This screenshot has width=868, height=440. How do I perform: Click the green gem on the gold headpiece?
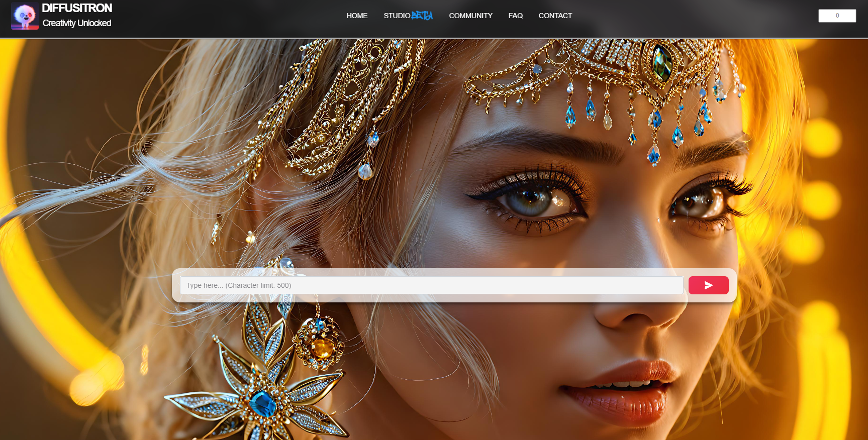pos(661,64)
